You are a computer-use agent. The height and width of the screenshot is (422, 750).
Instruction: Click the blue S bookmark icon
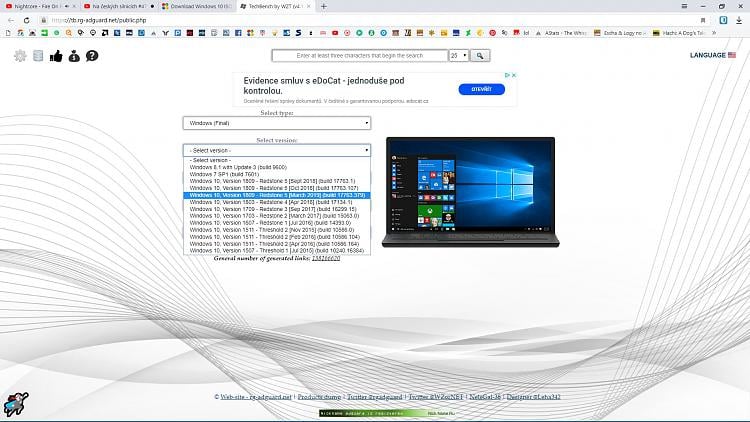(298, 33)
